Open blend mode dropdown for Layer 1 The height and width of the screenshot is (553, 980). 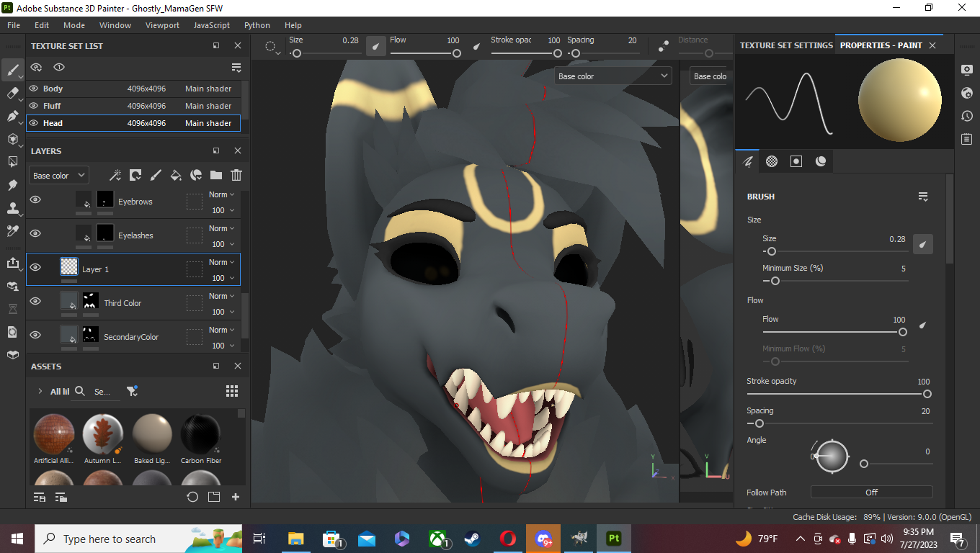(221, 262)
